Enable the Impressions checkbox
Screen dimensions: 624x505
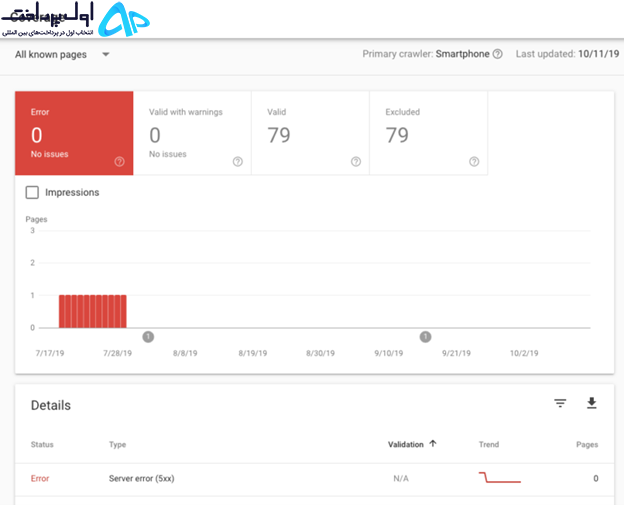pos(32,193)
